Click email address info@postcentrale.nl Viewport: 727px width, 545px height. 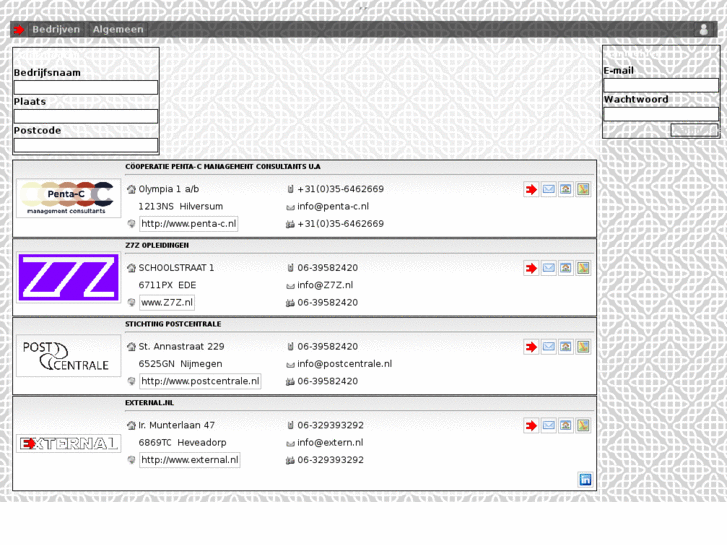point(344,364)
